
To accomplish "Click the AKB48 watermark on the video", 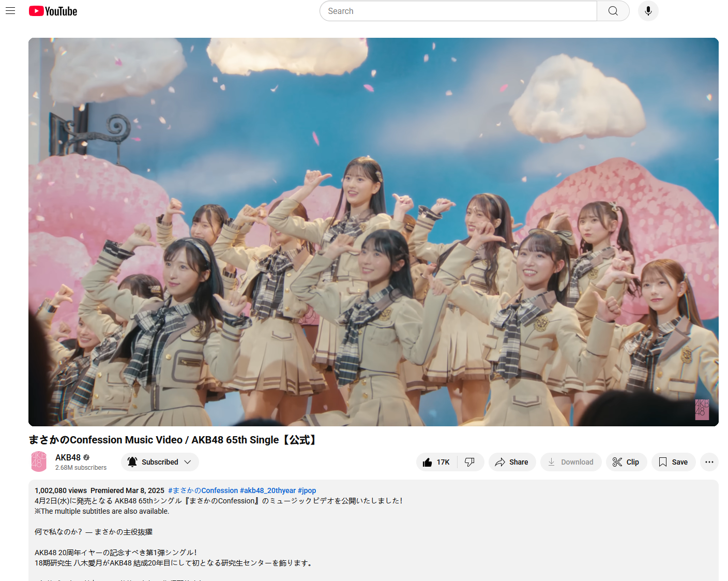I will 702,409.
